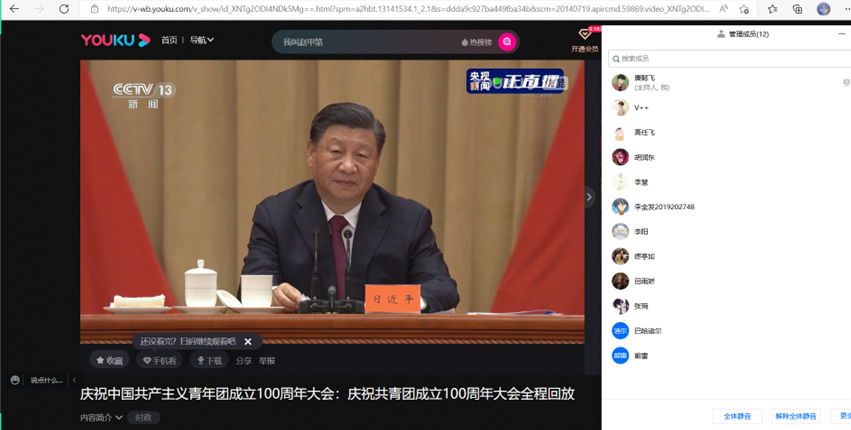Open browser collections icon

[x=797, y=9]
